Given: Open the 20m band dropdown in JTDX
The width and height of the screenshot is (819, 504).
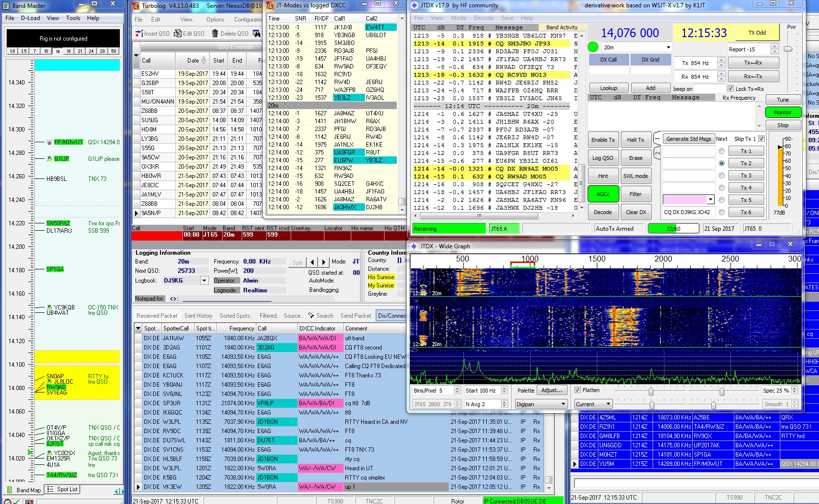Looking at the screenshot, I should pyautogui.click(x=668, y=47).
